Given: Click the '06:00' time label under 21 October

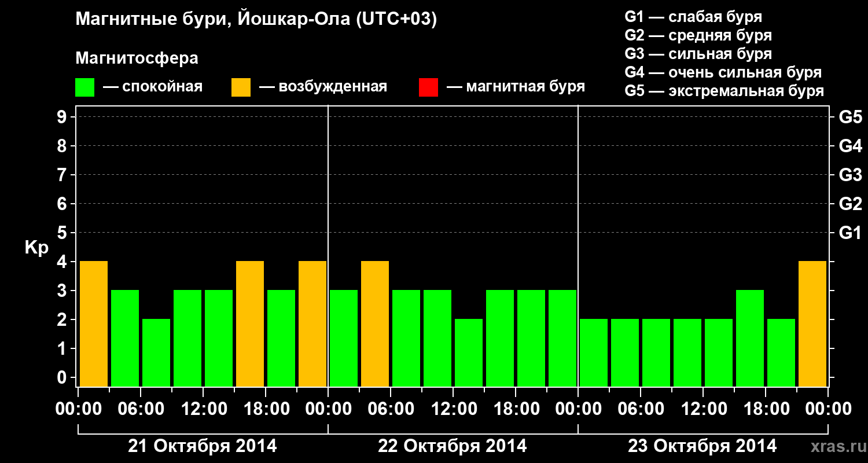Looking at the screenshot, I should [141, 409].
